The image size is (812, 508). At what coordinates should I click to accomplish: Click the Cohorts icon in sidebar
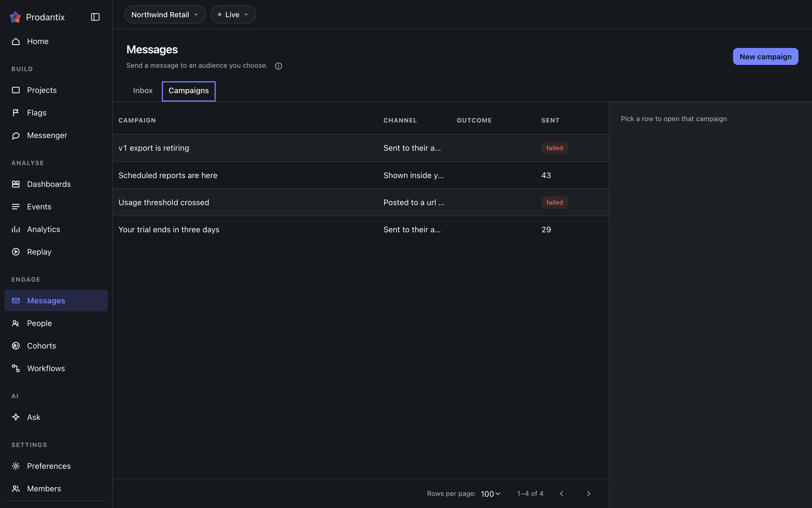(16, 346)
